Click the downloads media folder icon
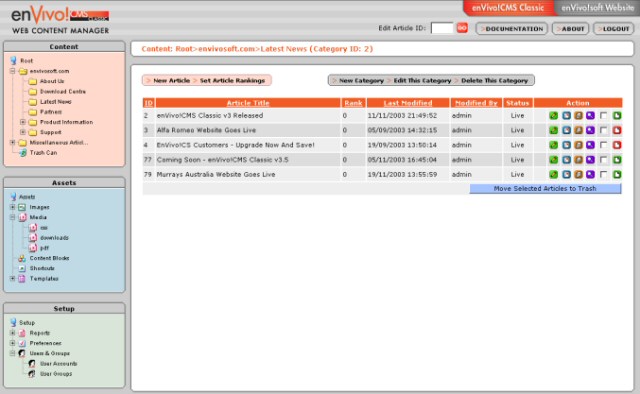Viewport: 640px width, 394px height. (33, 238)
